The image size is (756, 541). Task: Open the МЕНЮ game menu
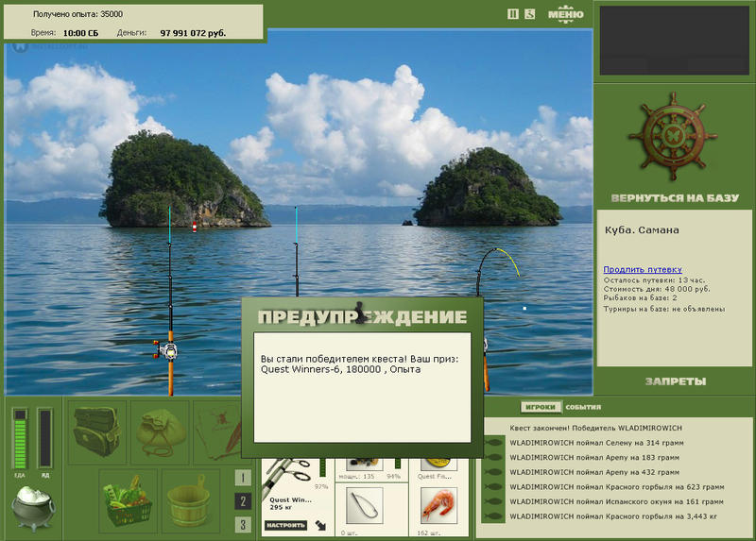tap(565, 14)
